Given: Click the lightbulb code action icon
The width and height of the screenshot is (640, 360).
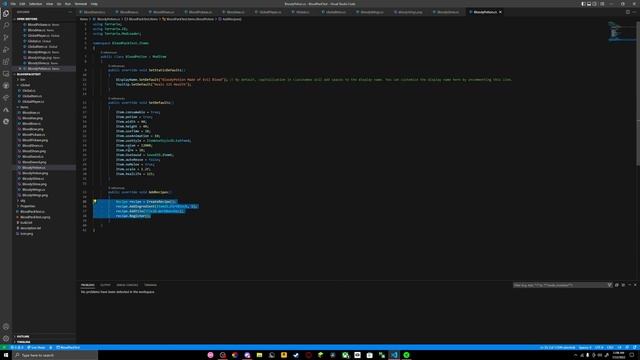Looking at the screenshot, I should (95, 201).
